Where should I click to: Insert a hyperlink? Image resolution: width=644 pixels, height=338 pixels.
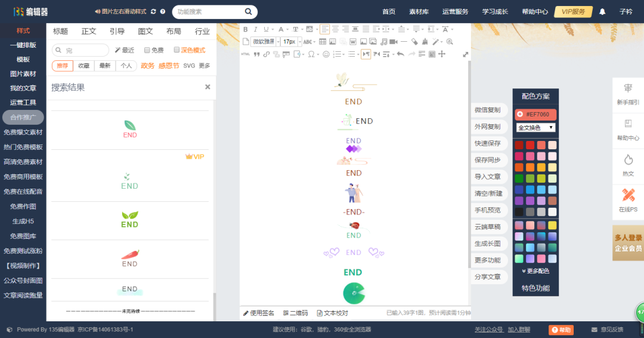click(x=267, y=54)
